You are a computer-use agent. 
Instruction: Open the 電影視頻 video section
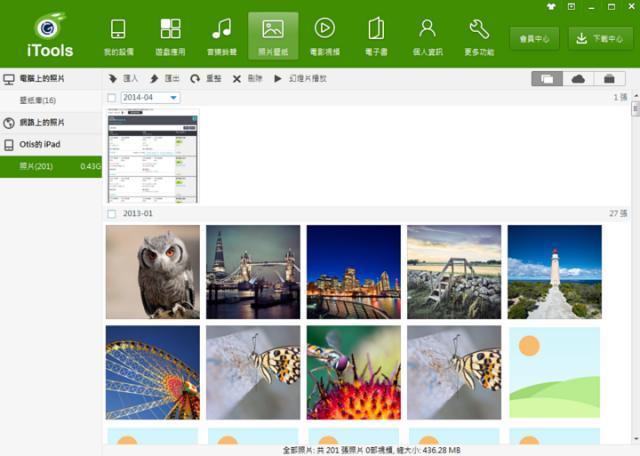pos(324,37)
